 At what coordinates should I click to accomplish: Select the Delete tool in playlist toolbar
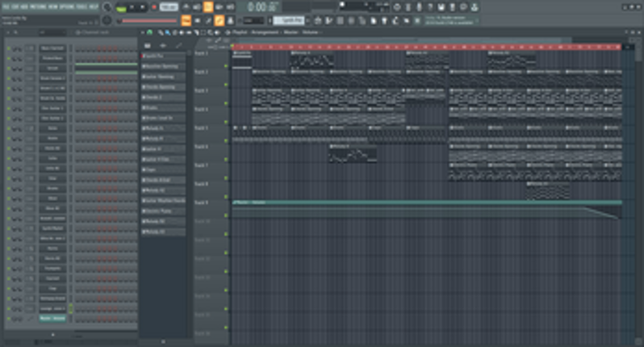pos(174,32)
